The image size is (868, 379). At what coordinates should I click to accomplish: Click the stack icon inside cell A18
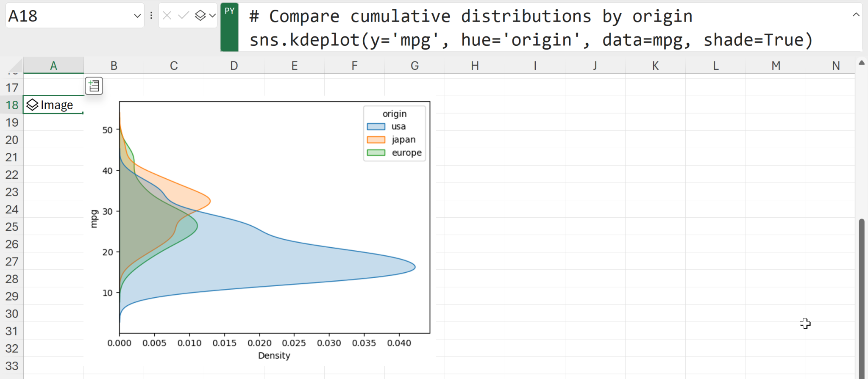tap(33, 105)
